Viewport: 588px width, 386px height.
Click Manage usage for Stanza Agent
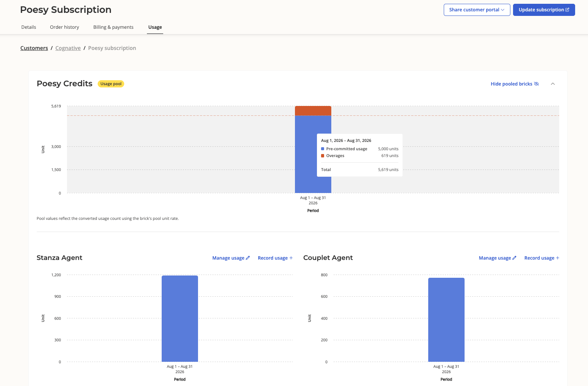point(231,258)
